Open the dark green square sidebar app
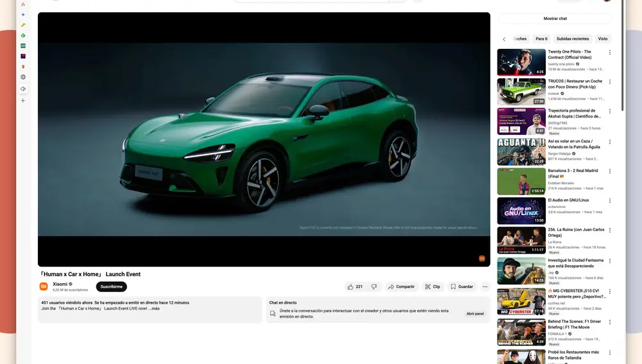642x364 pixels. pos(23,46)
